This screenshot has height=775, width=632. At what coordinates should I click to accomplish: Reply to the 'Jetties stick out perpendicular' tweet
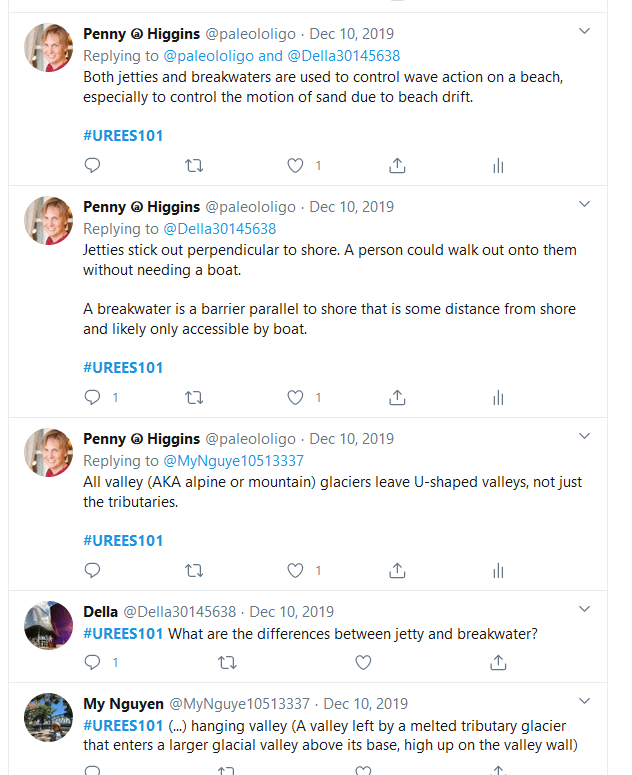click(93, 398)
